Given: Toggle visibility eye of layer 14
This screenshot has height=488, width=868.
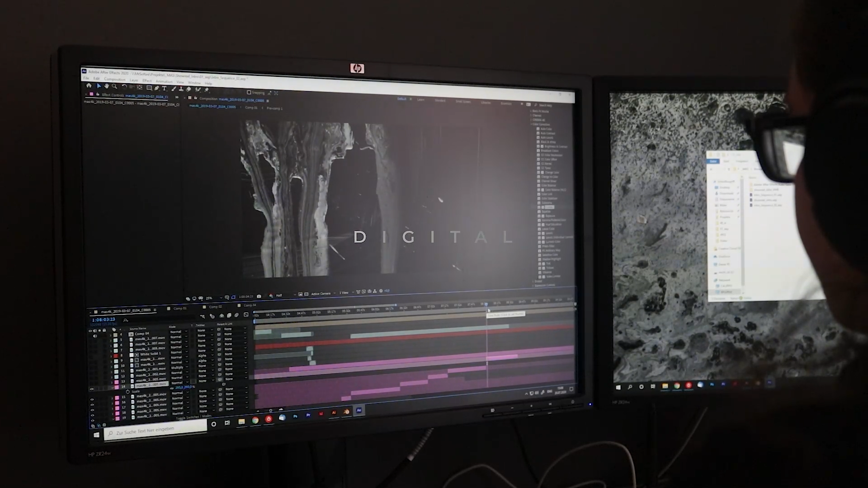Looking at the screenshot, I should [92, 389].
